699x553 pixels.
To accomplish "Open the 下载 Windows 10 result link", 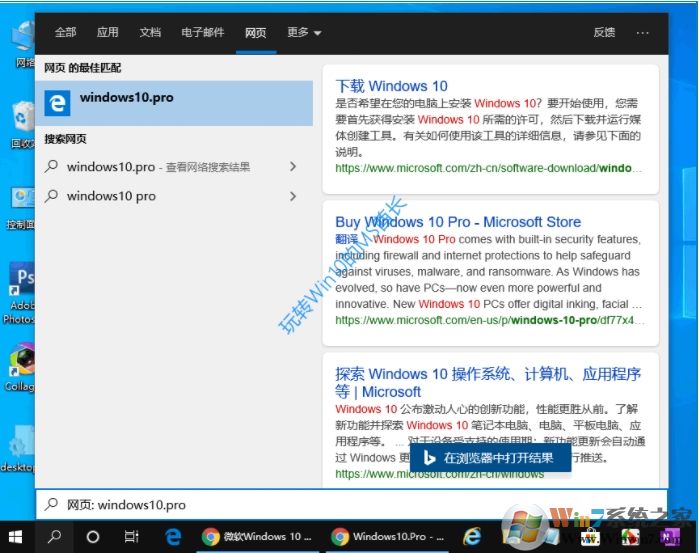I will pyautogui.click(x=391, y=86).
